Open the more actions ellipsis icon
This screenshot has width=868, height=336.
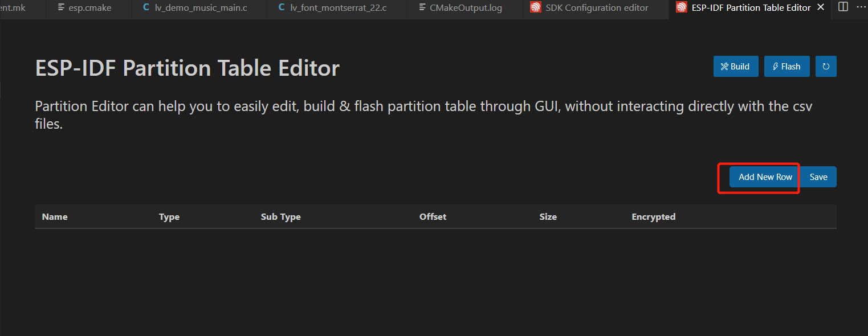pyautogui.click(x=862, y=7)
